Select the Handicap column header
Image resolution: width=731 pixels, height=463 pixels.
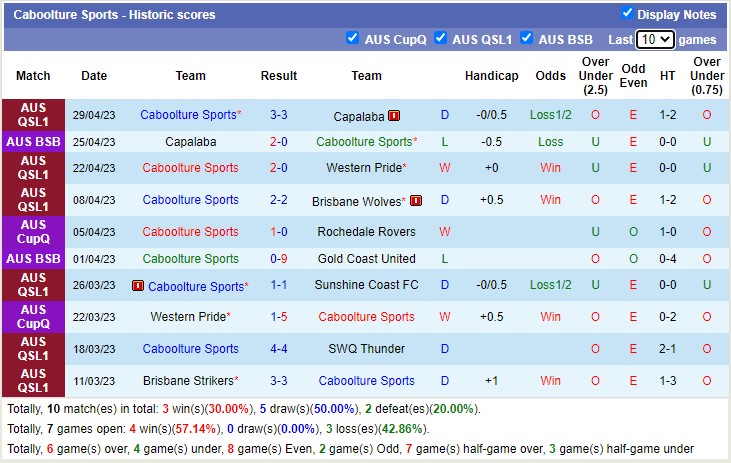tap(491, 76)
